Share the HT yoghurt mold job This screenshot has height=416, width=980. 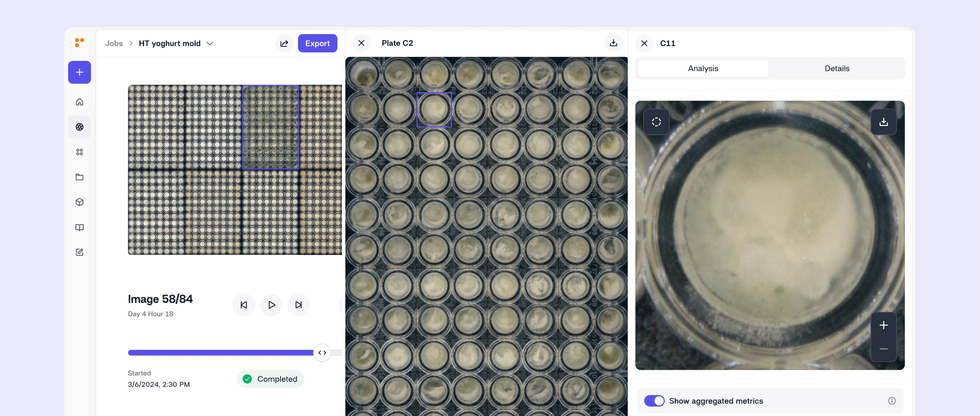point(284,43)
